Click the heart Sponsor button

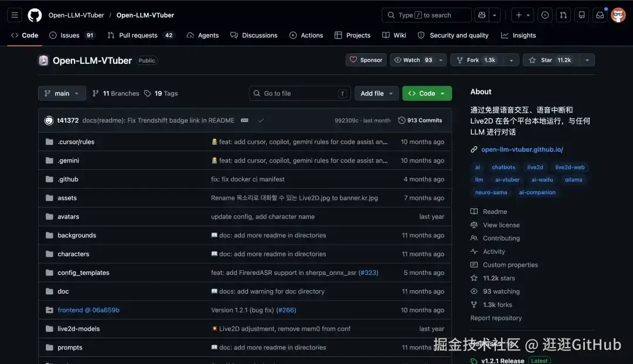tap(366, 60)
